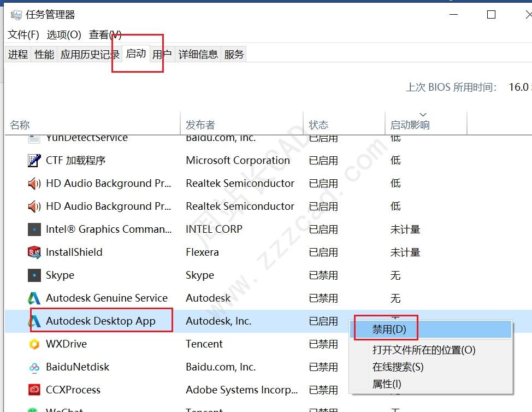Switch to the 详细信息 tab
Viewport: 532px width, 412px height.
[x=198, y=54]
